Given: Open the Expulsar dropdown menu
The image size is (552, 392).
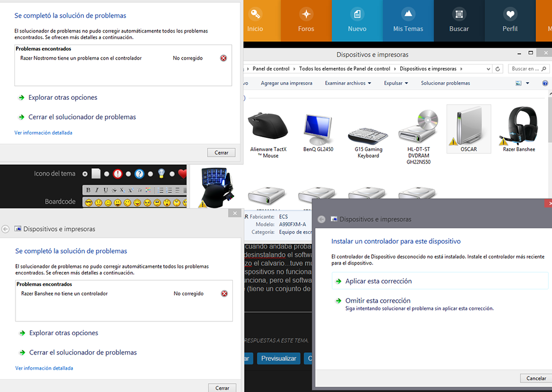Looking at the screenshot, I should [396, 83].
